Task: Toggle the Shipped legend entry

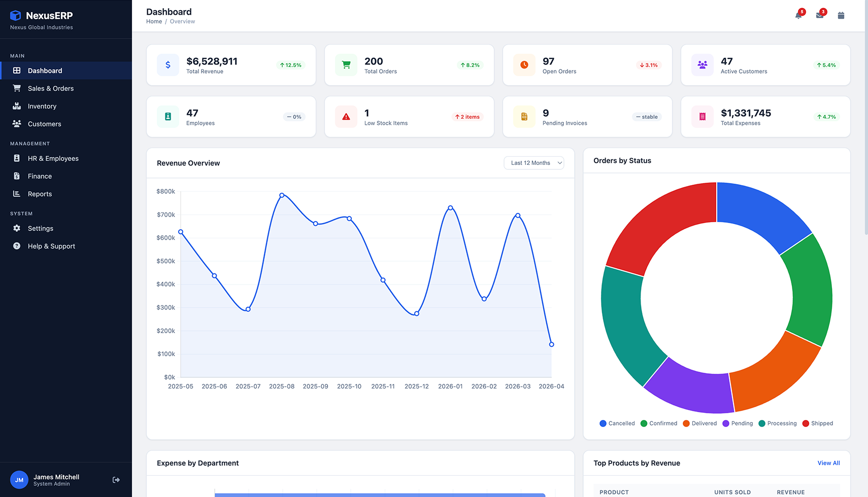Action: [817, 423]
